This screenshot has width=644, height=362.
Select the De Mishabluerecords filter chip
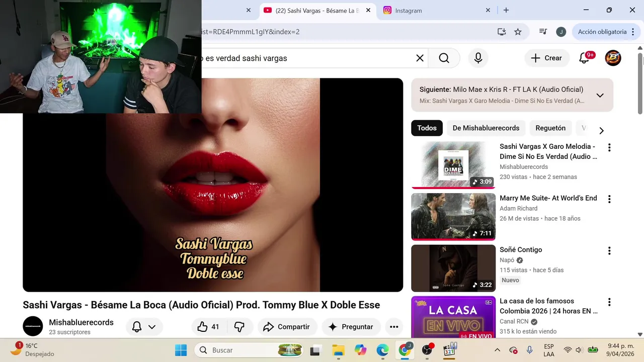tap(486, 128)
